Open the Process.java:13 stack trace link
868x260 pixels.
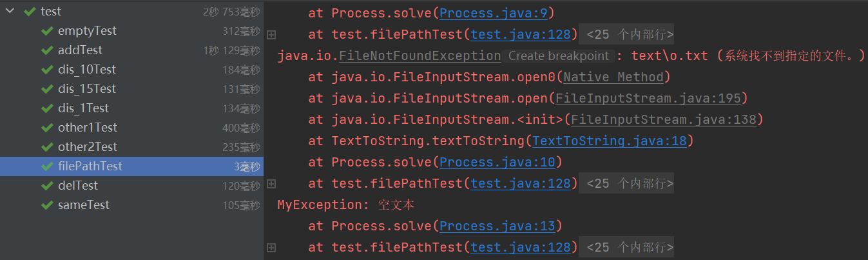pyautogui.click(x=501, y=226)
